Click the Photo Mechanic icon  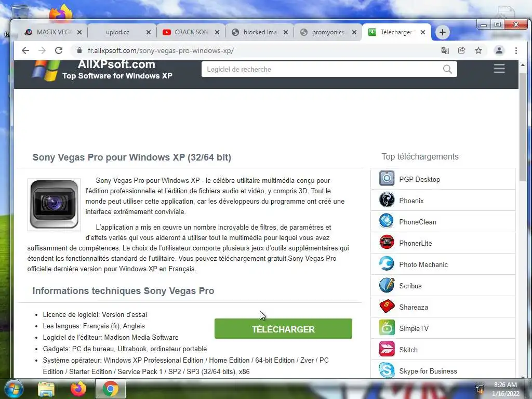pos(387,263)
